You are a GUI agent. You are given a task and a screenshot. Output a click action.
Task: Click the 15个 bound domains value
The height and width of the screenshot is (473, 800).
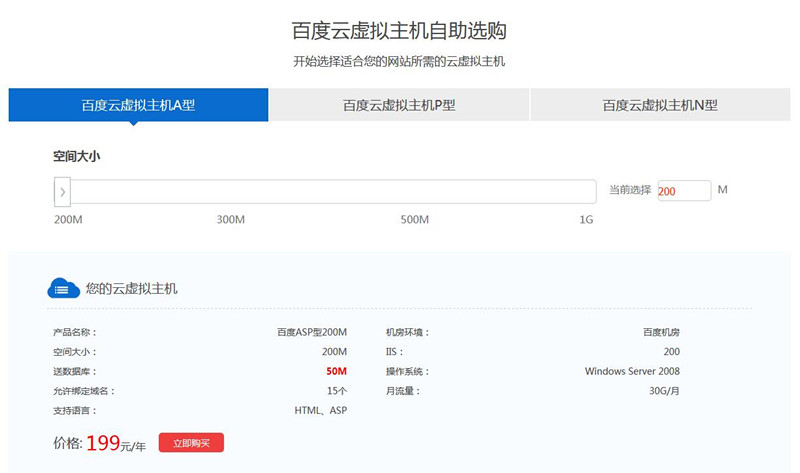point(337,391)
